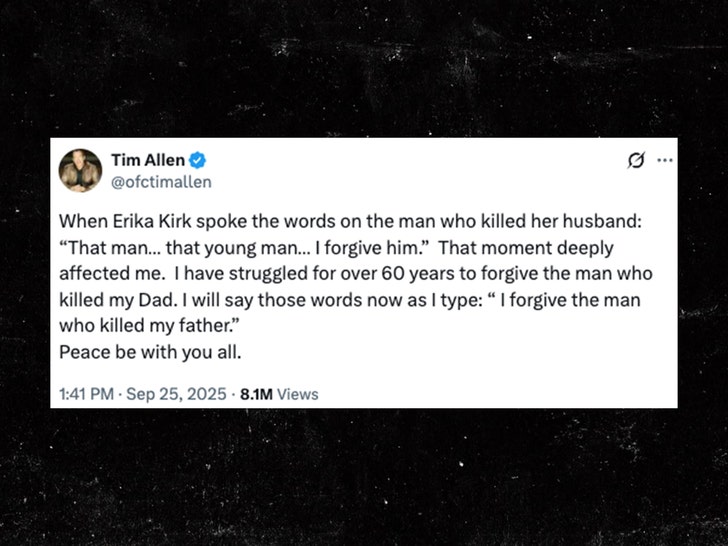
Task: Click the display name Tim Allen
Action: [148, 160]
